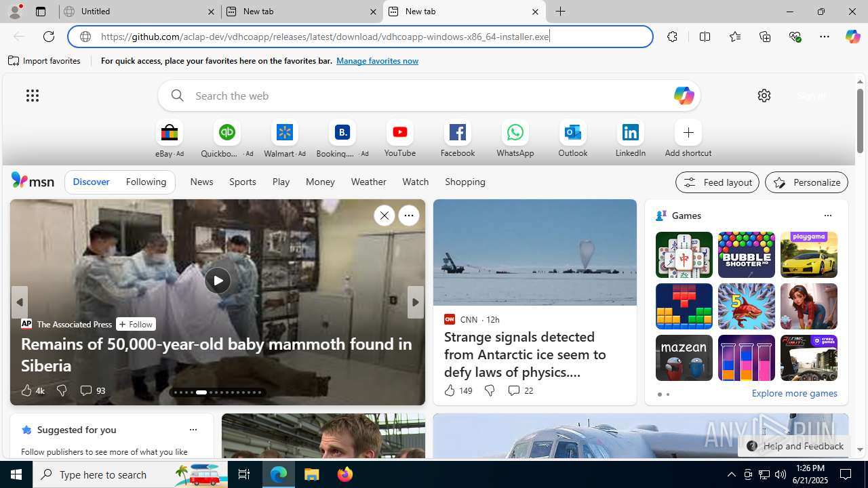Follow The Associated Press publisher
Screen dimensions: 868x488
pyautogui.click(x=136, y=324)
